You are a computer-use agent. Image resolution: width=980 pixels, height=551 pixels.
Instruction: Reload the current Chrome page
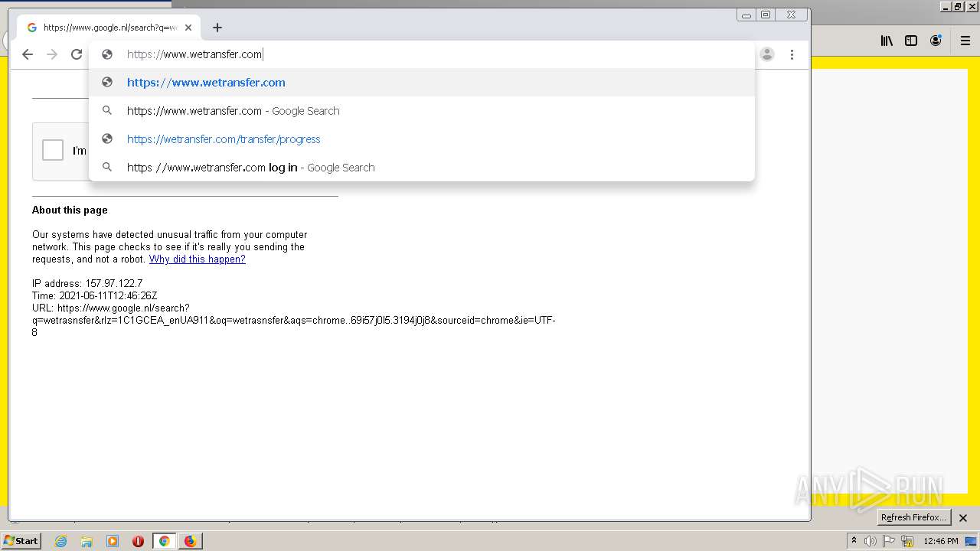click(77, 54)
